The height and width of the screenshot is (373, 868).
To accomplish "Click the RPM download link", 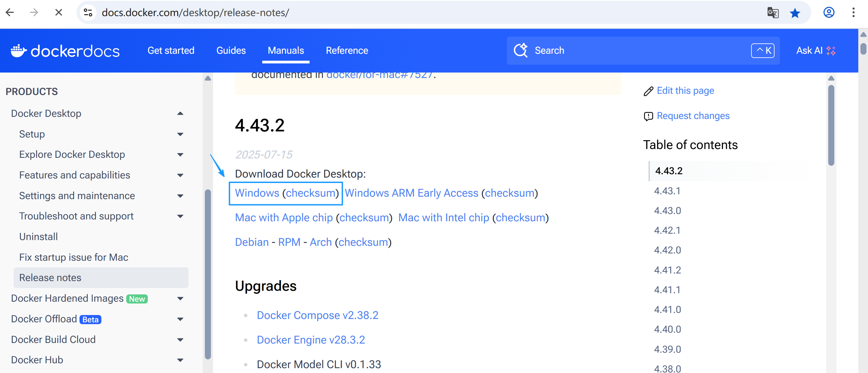I will (289, 242).
